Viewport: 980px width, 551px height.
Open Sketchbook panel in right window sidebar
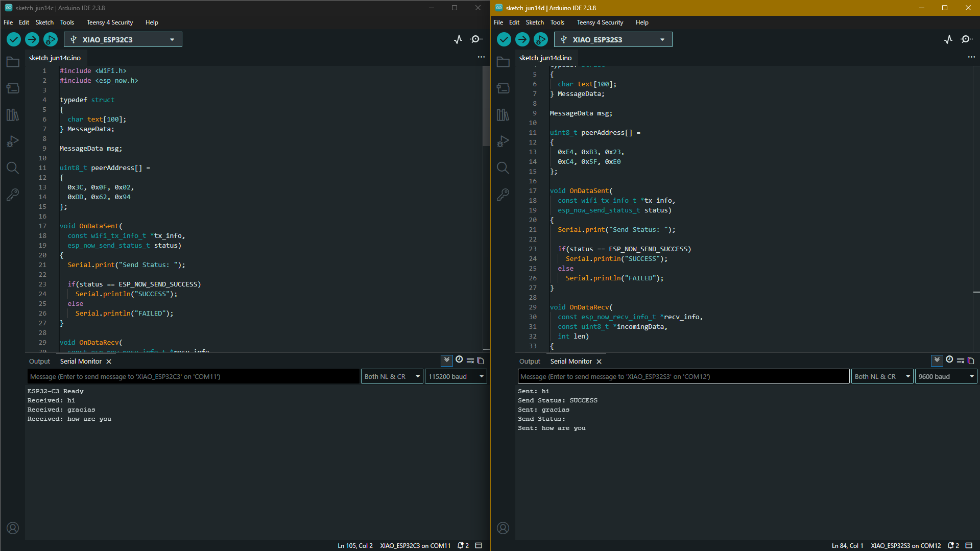(x=503, y=62)
